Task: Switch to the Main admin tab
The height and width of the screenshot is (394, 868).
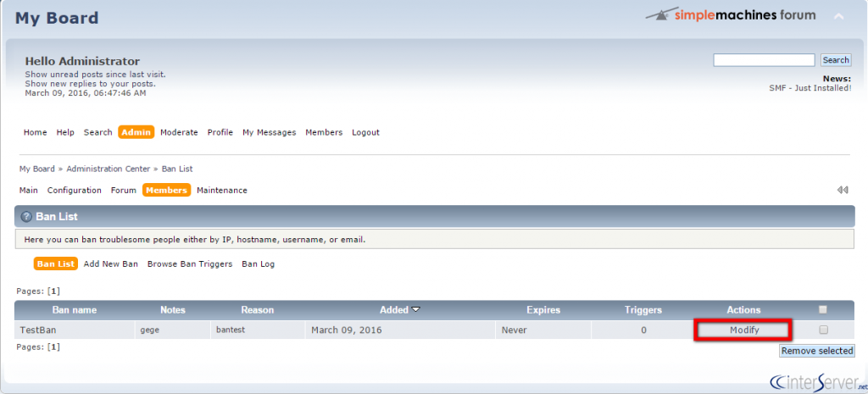Action: point(29,190)
